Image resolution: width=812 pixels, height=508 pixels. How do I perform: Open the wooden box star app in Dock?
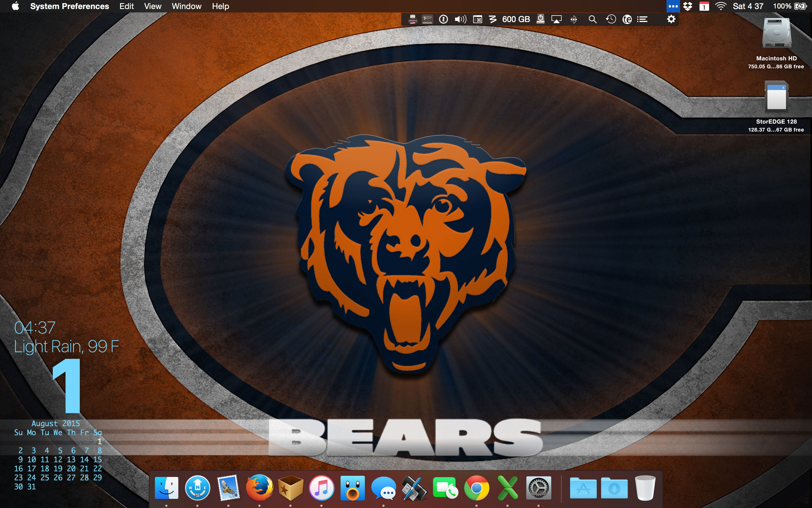291,487
